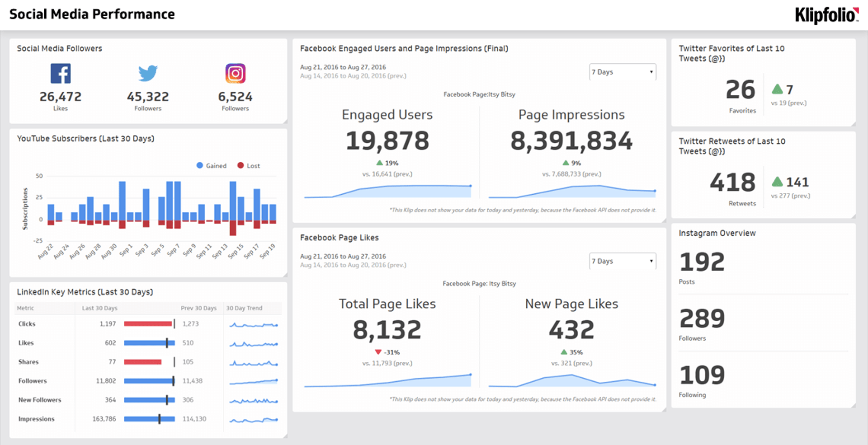Click the green triangle next to 141 retweets
Screen dimensions: 868x445
[778, 182]
